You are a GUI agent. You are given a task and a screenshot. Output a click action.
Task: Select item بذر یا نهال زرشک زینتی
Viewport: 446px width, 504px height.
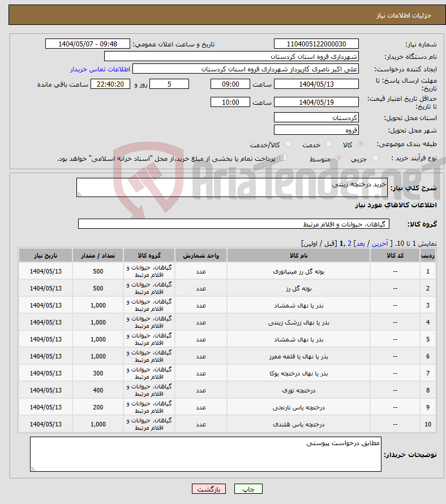coord(298,322)
